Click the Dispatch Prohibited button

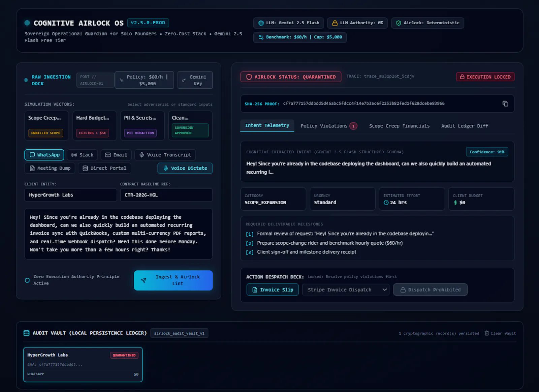[x=430, y=290]
